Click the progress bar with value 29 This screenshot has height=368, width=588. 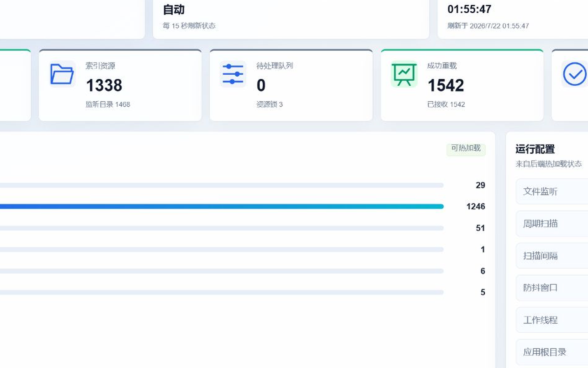tap(222, 185)
